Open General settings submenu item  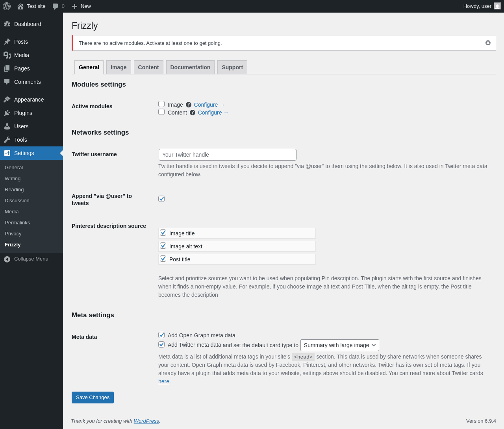click(x=14, y=168)
